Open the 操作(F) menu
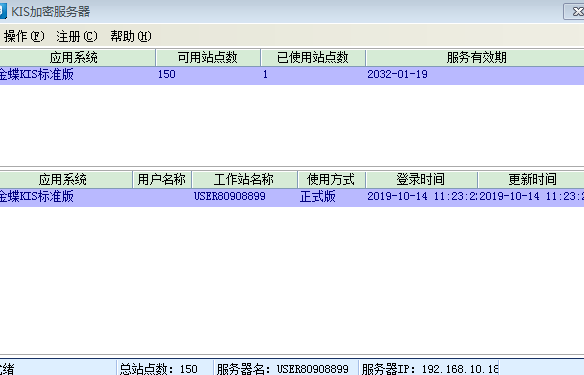The image size is (584, 375). pyautogui.click(x=24, y=36)
